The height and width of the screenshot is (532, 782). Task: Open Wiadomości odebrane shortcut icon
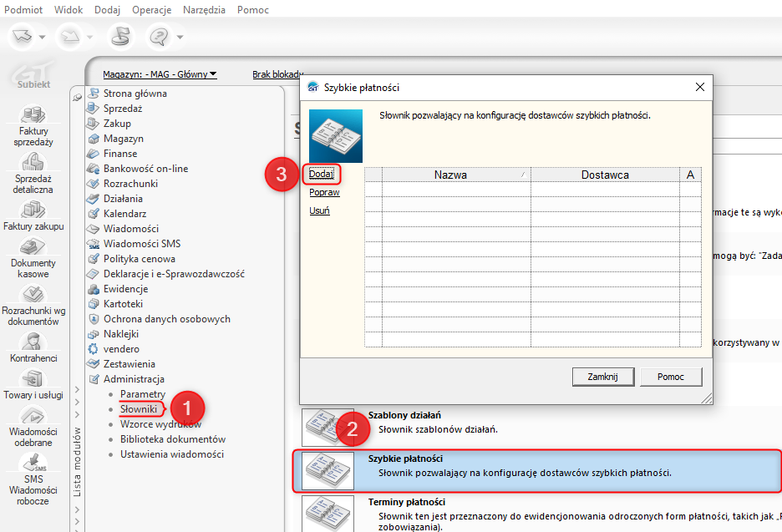pos(33,415)
